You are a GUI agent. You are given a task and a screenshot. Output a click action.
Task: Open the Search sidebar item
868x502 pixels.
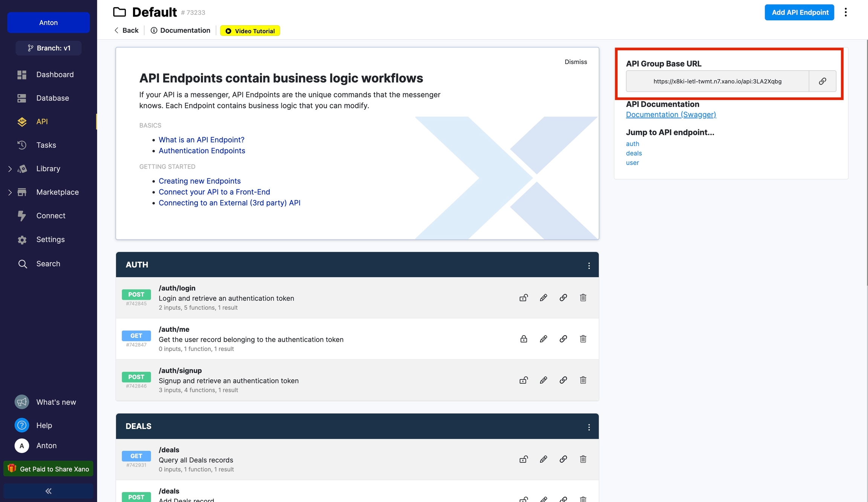pyautogui.click(x=48, y=264)
